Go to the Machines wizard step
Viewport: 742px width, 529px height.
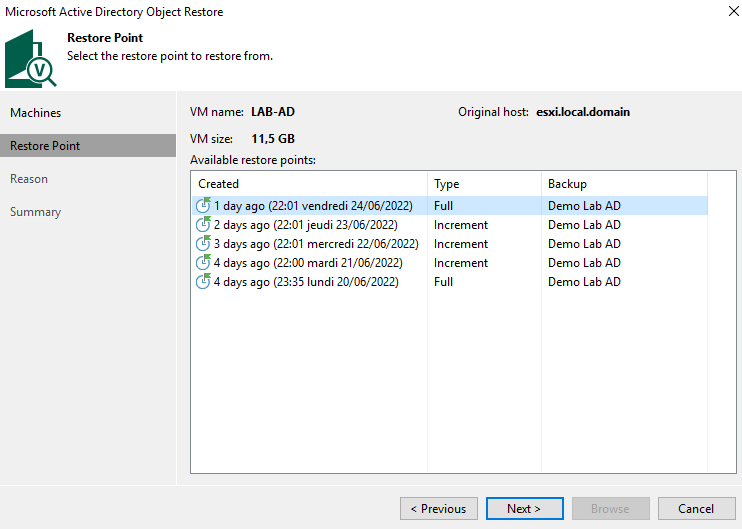click(35, 113)
